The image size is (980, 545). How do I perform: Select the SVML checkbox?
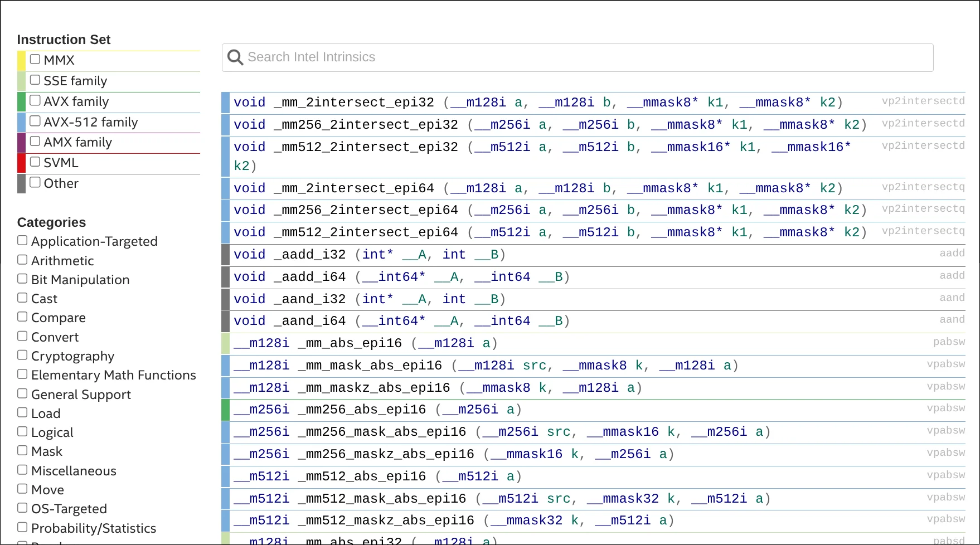click(x=35, y=162)
